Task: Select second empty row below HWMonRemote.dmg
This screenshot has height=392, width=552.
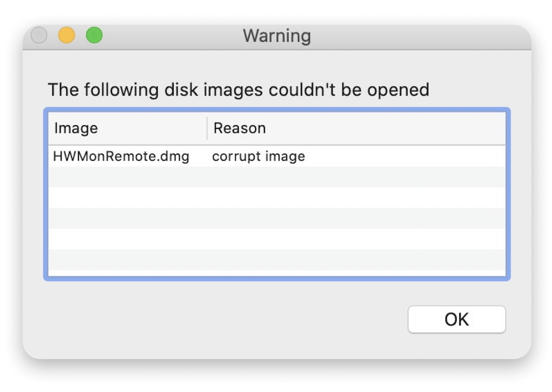Action: (277, 197)
